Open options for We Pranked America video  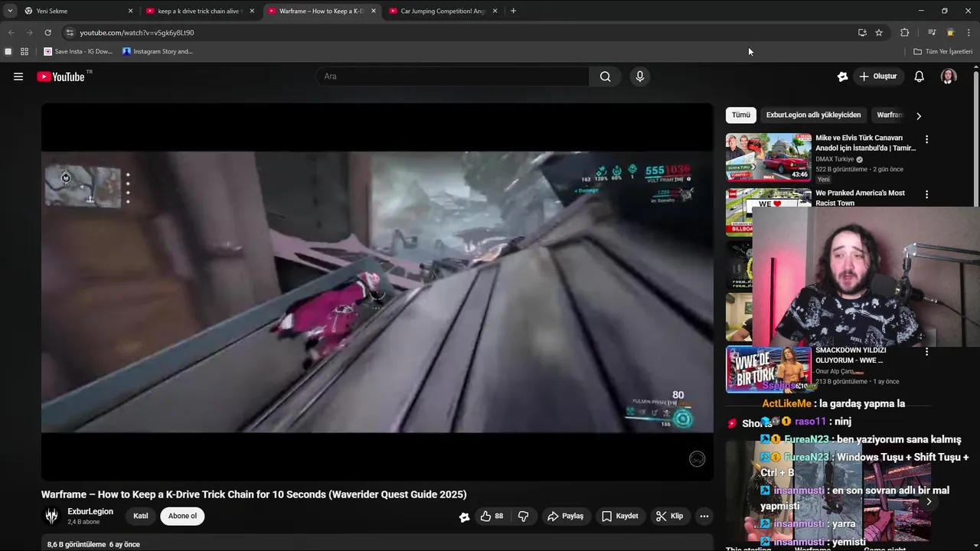pos(926,194)
